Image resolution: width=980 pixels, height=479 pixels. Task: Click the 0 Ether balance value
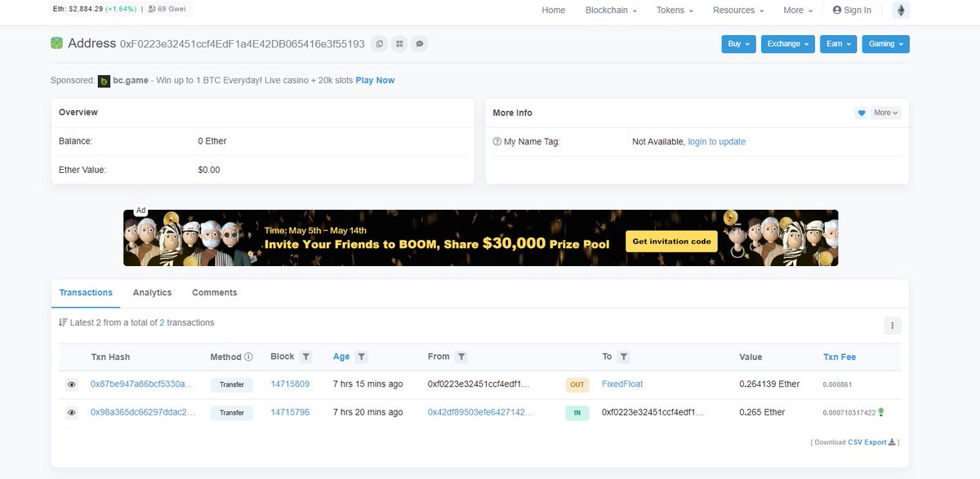pyautogui.click(x=212, y=141)
